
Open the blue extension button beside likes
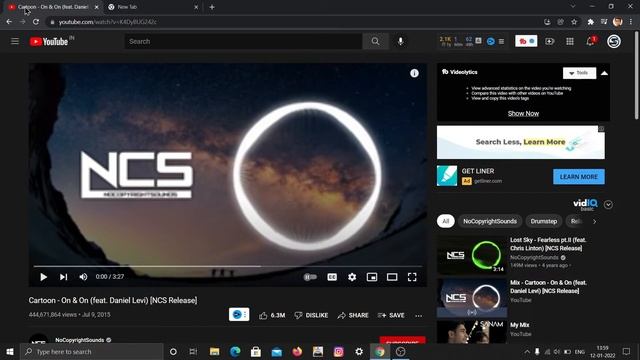click(x=239, y=315)
